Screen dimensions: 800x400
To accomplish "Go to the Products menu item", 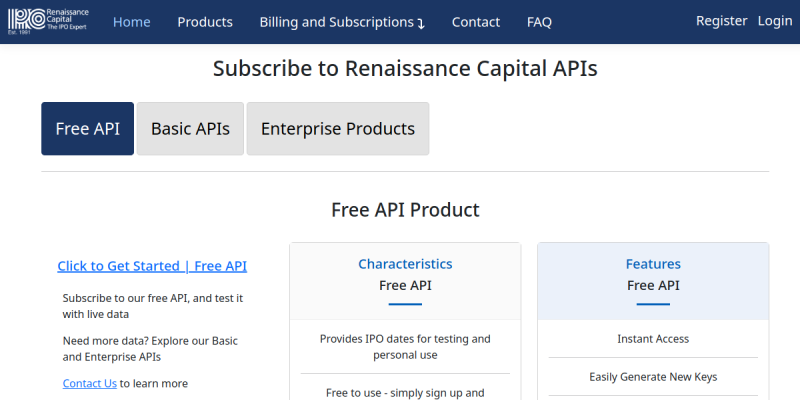I will [205, 22].
